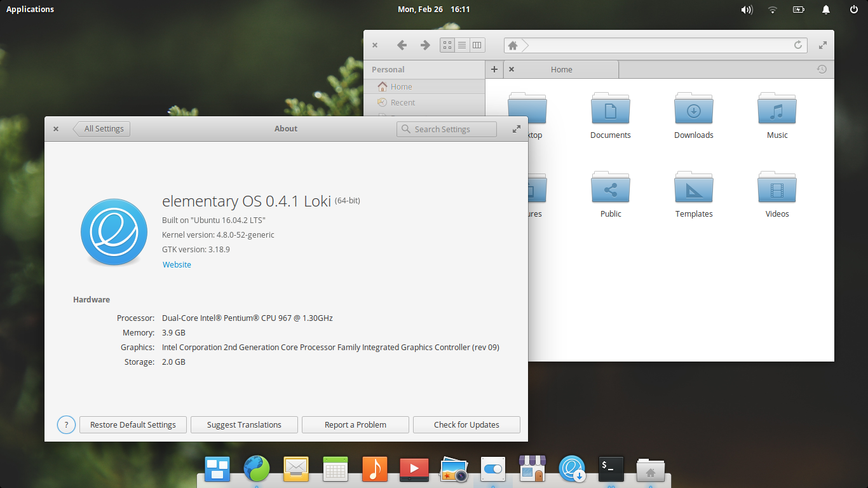This screenshot has height=488, width=868.
Task: Click System Settings toggle icon in dock
Action: pyautogui.click(x=493, y=470)
